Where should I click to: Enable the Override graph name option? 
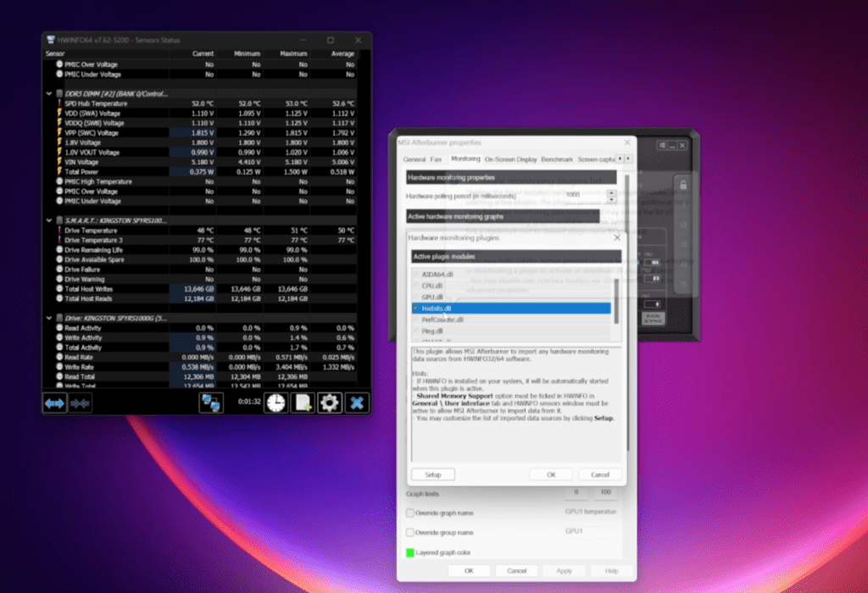tap(409, 512)
